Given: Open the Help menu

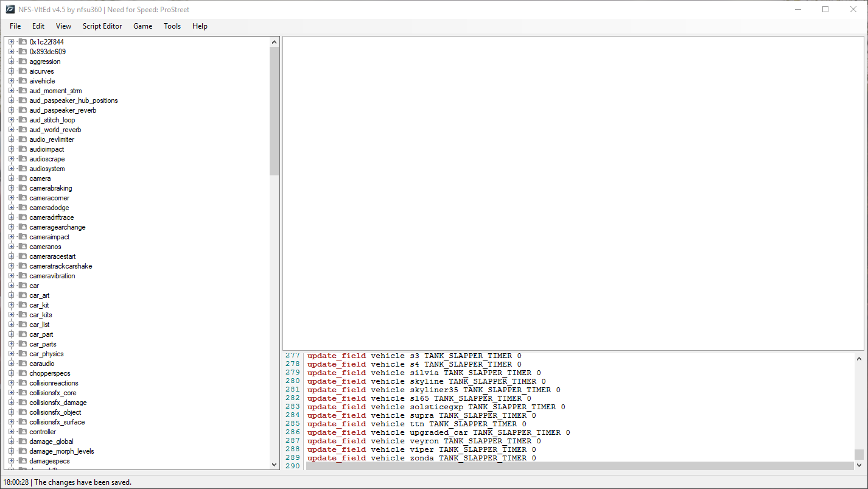Looking at the screenshot, I should point(200,26).
